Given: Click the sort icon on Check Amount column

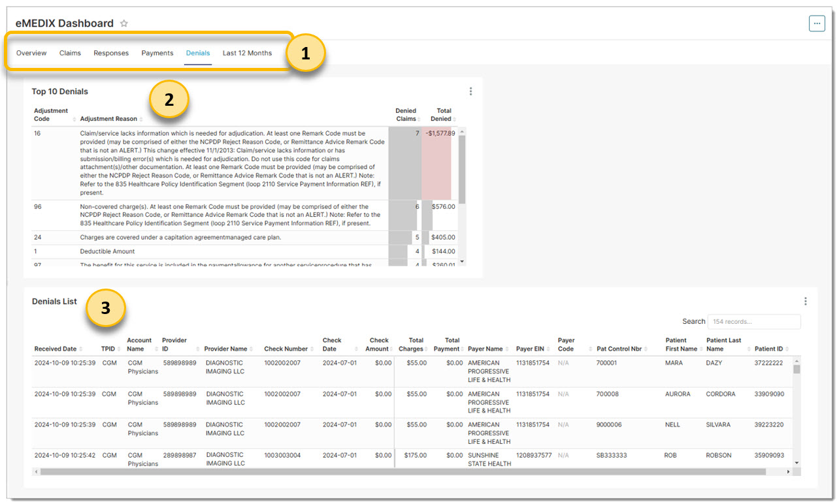Looking at the screenshot, I should 391,349.
